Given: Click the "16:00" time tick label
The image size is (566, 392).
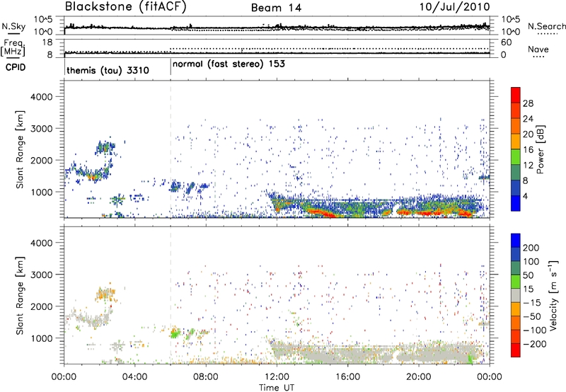Looking at the screenshot, I should pos(347,377).
